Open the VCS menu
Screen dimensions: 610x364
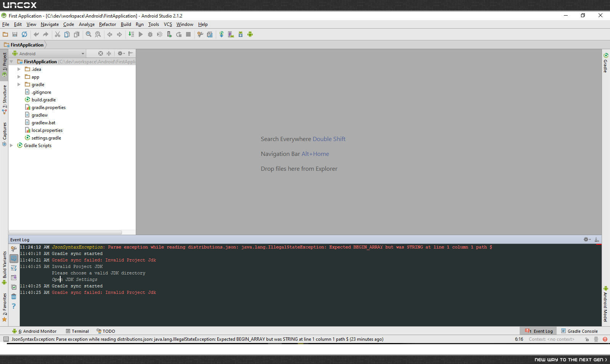(x=168, y=24)
